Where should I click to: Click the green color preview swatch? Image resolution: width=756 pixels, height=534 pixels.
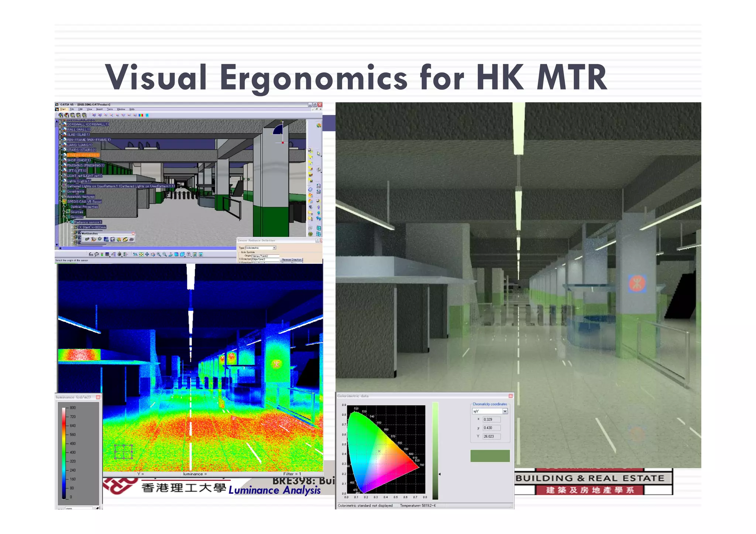click(x=490, y=456)
